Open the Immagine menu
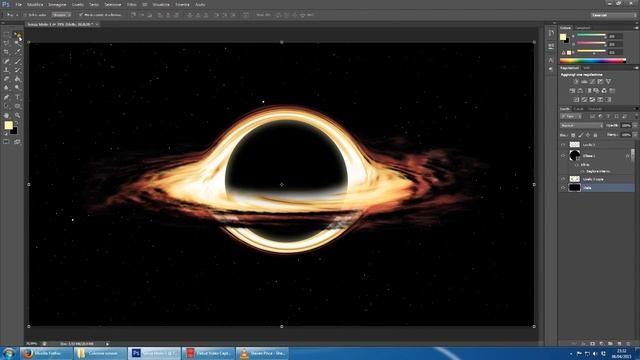Image resolution: width=640 pixels, height=360 pixels. pyautogui.click(x=57, y=4)
